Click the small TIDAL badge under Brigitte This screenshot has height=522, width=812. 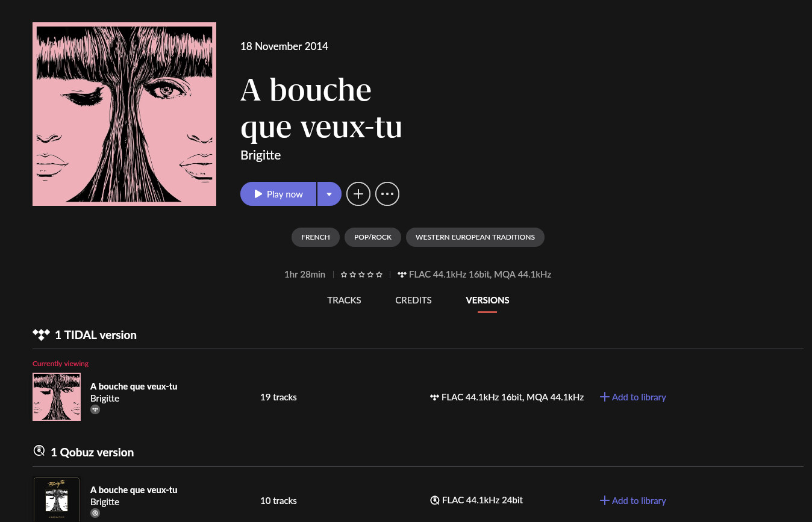click(x=95, y=409)
